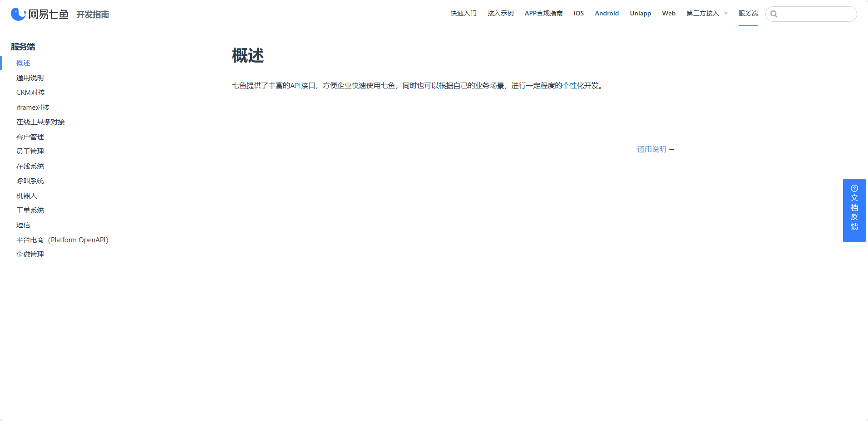Open 在线工具条对接 sidebar entry
The image size is (868, 421).
click(x=40, y=122)
